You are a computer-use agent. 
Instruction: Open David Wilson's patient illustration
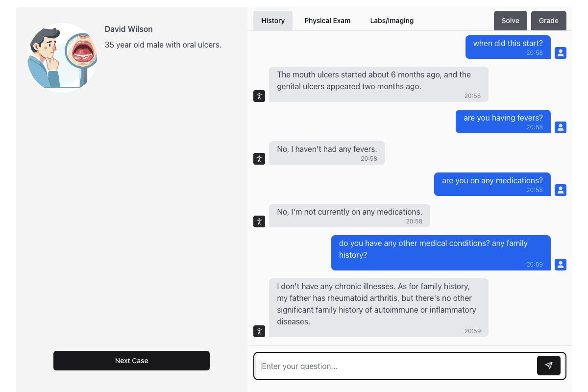[x=62, y=58]
